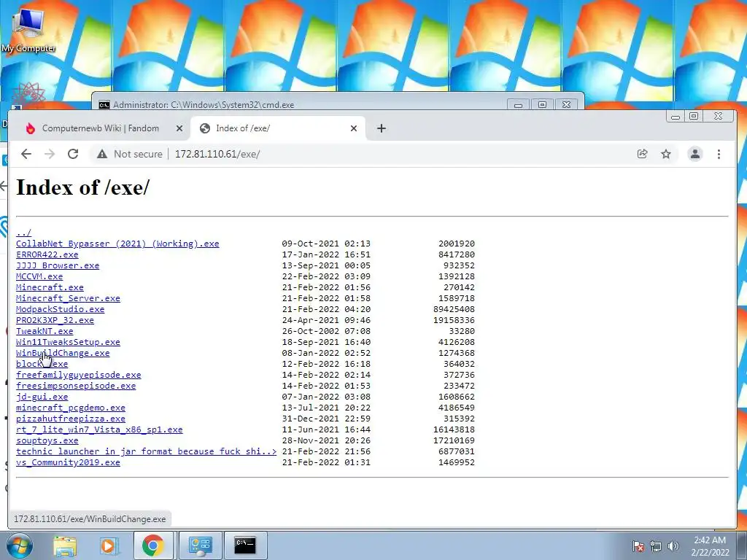Open the ModpackStudio.exe link
Screen dimensions: 747x560
60,309
